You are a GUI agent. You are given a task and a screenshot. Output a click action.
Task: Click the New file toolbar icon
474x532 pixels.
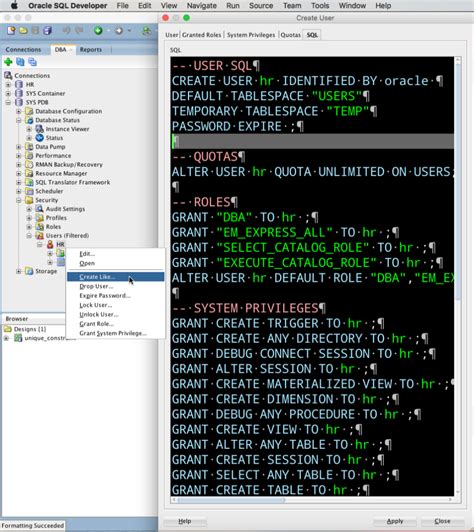(x=11, y=31)
